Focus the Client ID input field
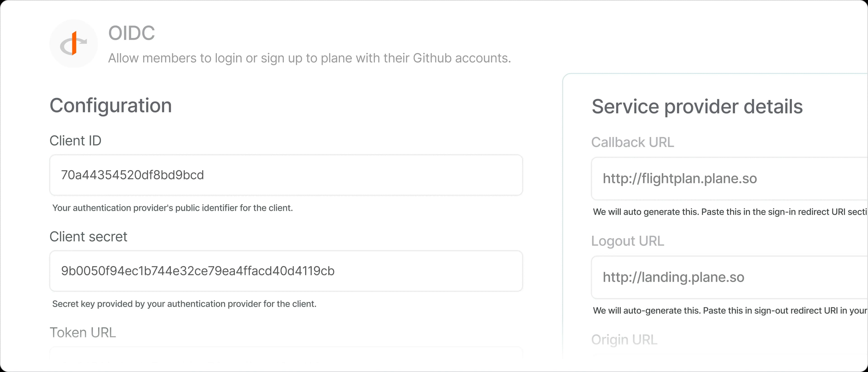The image size is (868, 372). click(286, 175)
